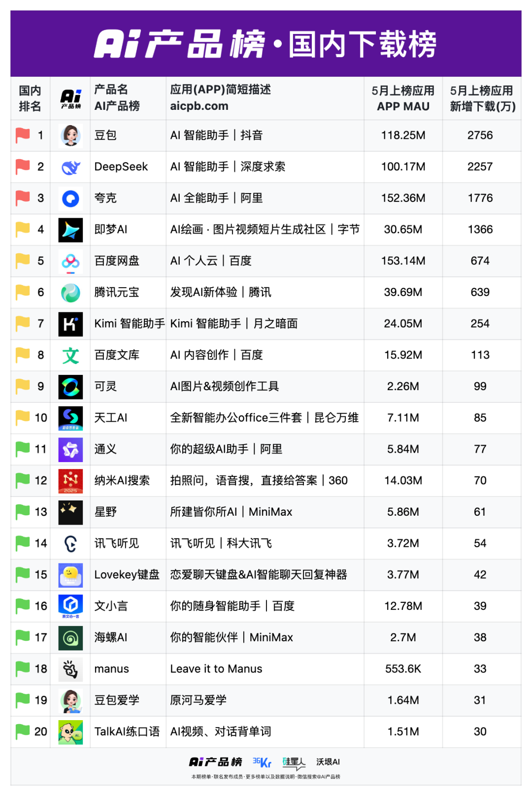Select the 海螺AI spiral icon
This screenshot has height=796, width=532.
tap(70, 638)
